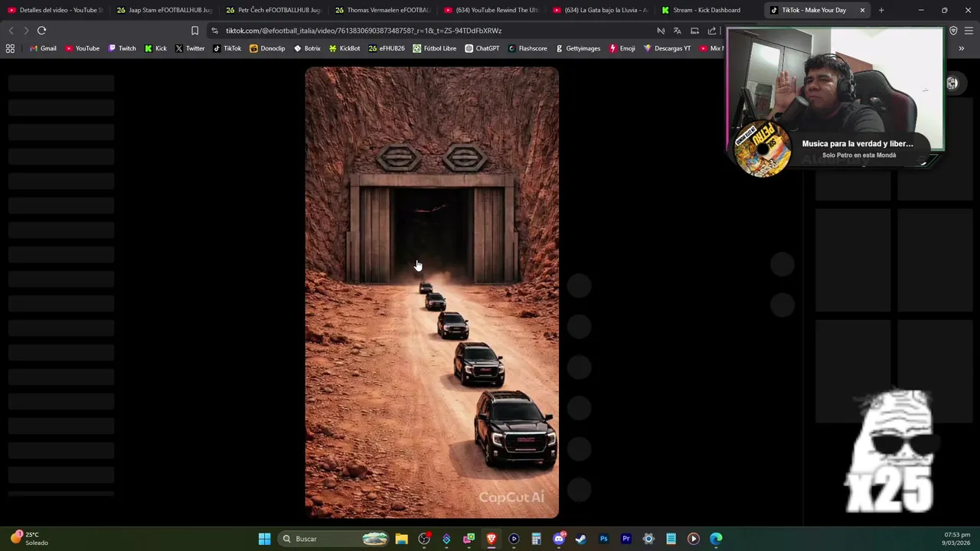Switch to YouTube Rewind tab
Image resolution: width=980 pixels, height=551 pixels.
[491, 10]
